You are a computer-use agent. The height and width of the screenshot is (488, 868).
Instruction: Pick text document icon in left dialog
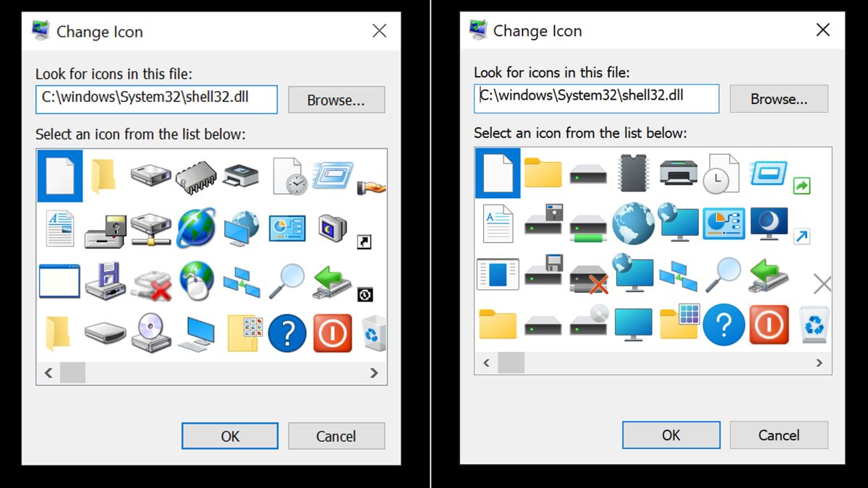pos(60,228)
